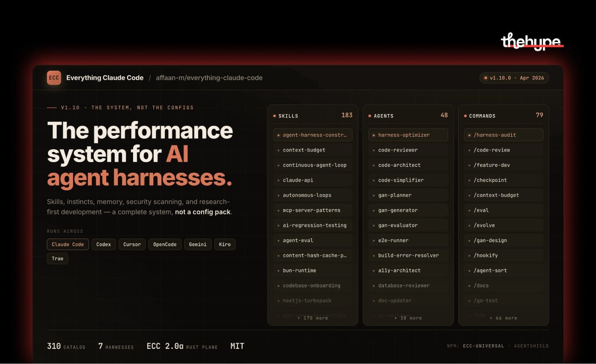Select the /agent-sort command

coord(504,270)
